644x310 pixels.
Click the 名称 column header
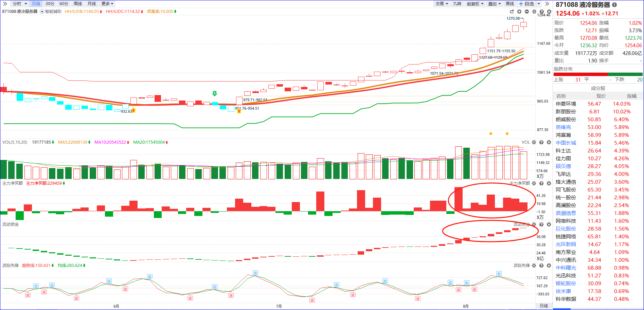tap(561, 96)
